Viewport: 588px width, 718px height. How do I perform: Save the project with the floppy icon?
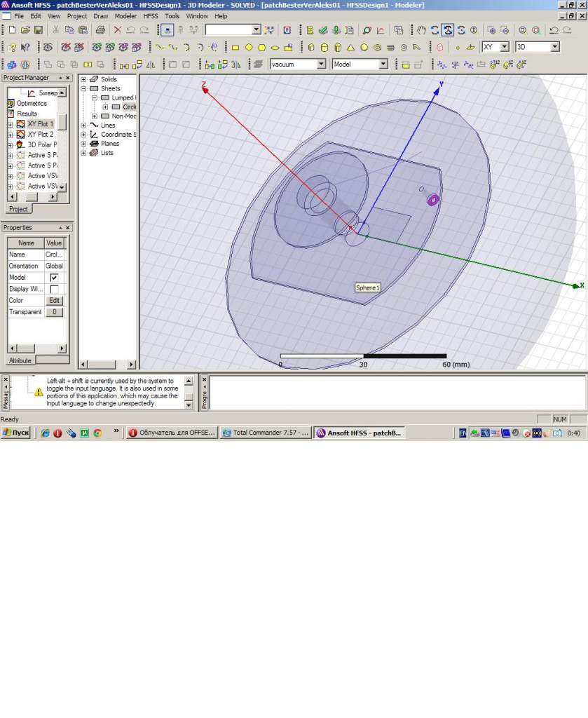tap(39, 30)
